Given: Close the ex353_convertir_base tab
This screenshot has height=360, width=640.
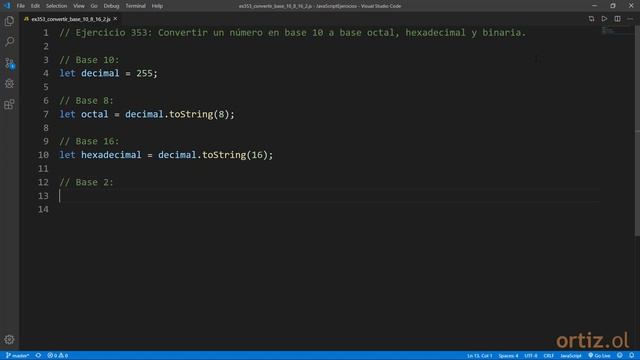Looking at the screenshot, I should click(x=116, y=19).
